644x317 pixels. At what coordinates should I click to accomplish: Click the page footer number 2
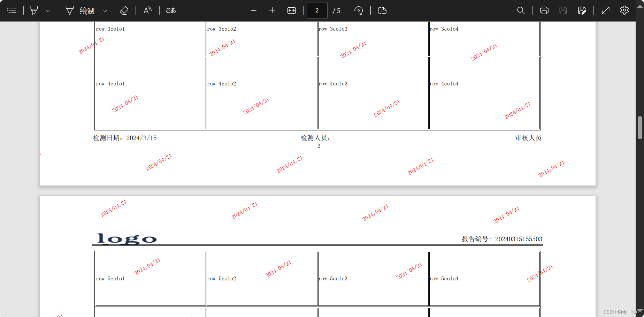tap(319, 146)
